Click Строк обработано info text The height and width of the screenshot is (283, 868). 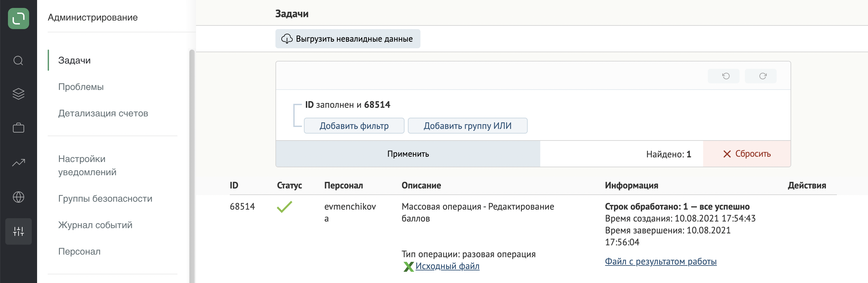(x=677, y=207)
